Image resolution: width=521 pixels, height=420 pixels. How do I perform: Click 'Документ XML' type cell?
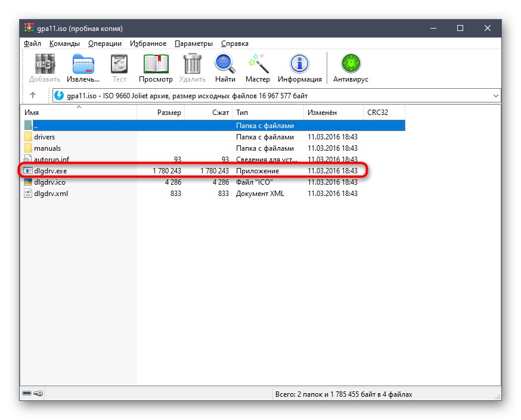(x=260, y=193)
